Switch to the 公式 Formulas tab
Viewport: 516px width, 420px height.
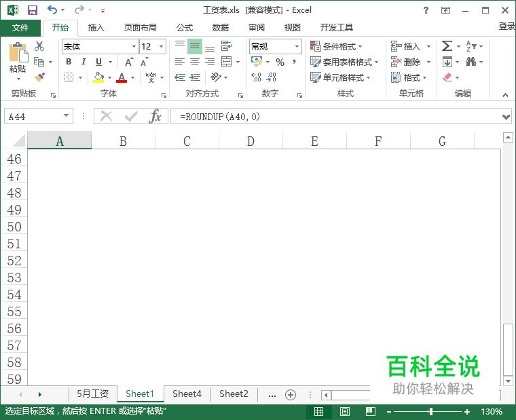[x=185, y=28]
